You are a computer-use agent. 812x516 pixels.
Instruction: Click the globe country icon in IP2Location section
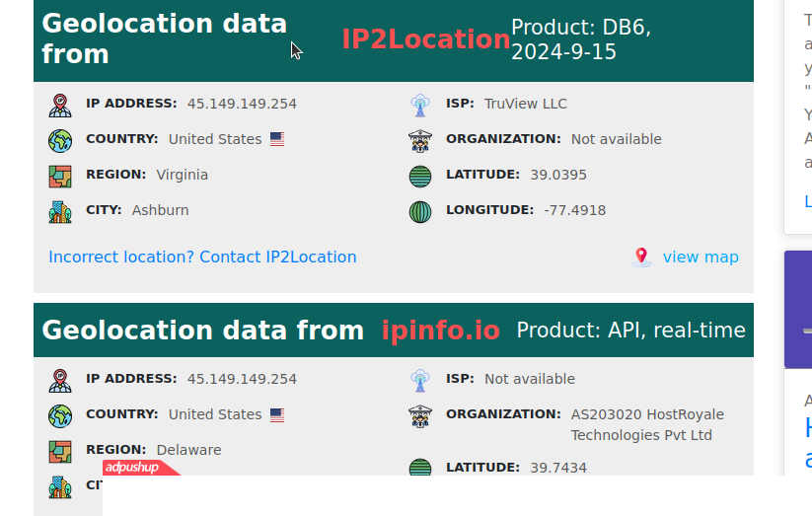(x=60, y=141)
